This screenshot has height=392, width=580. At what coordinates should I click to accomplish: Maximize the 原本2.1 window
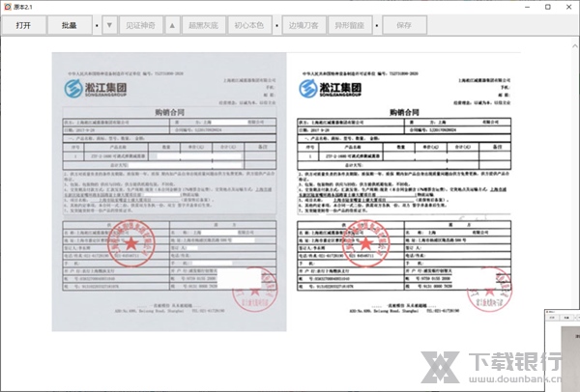pos(548,7)
